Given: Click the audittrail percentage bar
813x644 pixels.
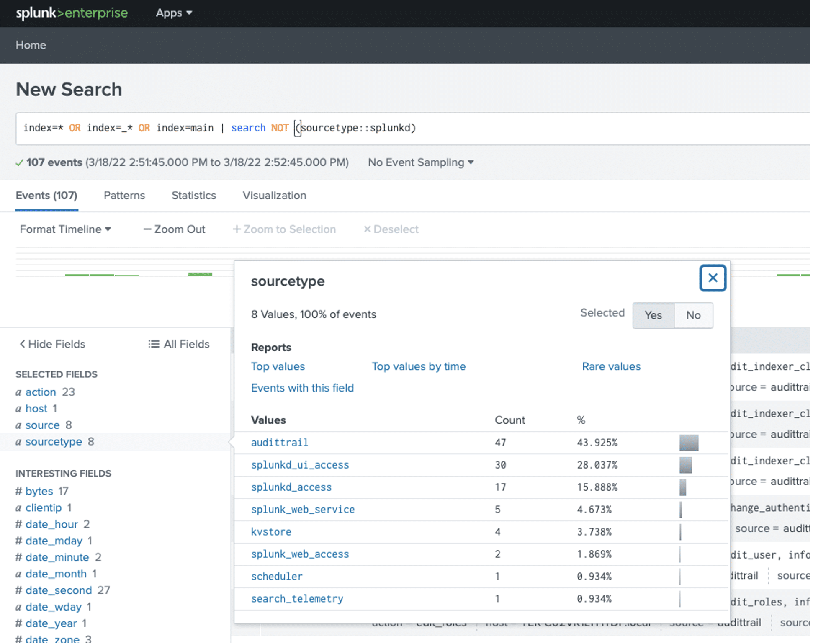Looking at the screenshot, I should point(689,443).
